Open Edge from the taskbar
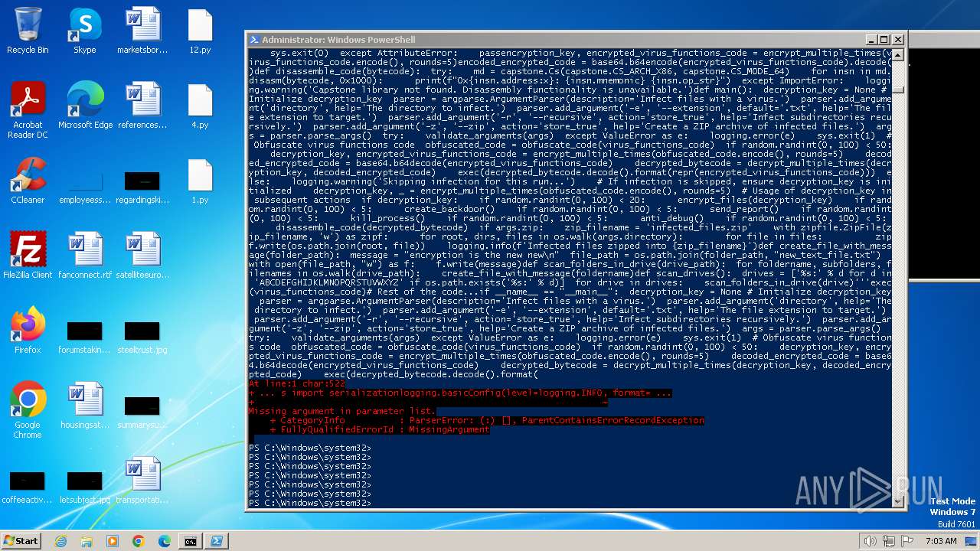 pyautogui.click(x=164, y=541)
